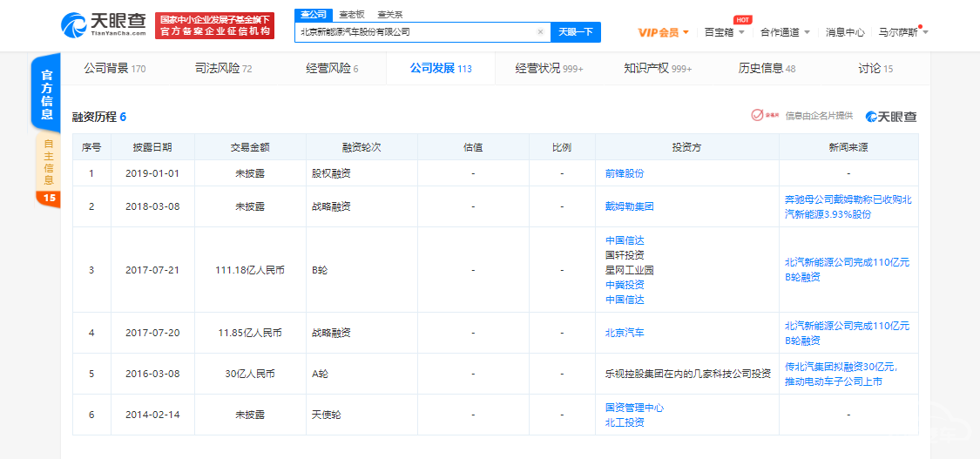Click the 天眼一下 search button
The height and width of the screenshot is (459, 980).
tap(575, 32)
